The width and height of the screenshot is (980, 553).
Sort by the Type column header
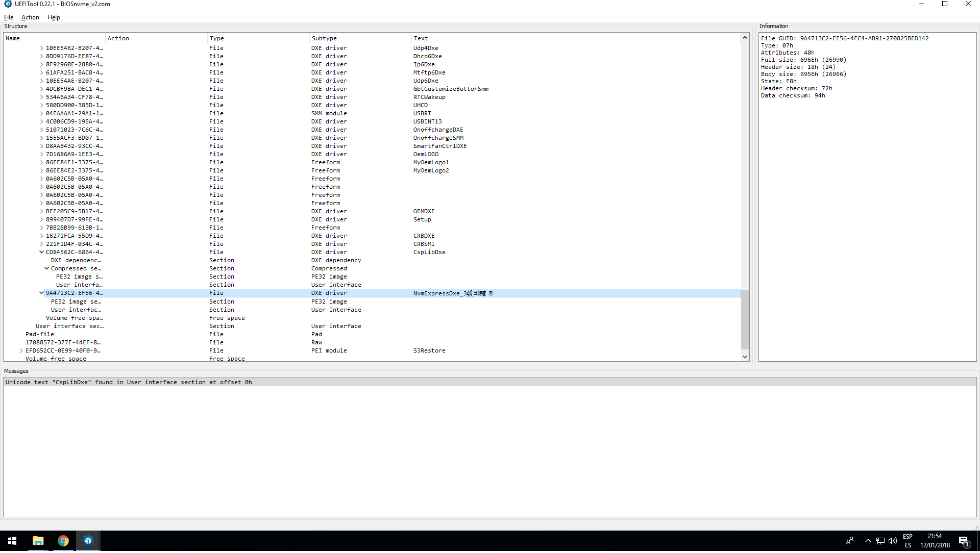[258, 39]
